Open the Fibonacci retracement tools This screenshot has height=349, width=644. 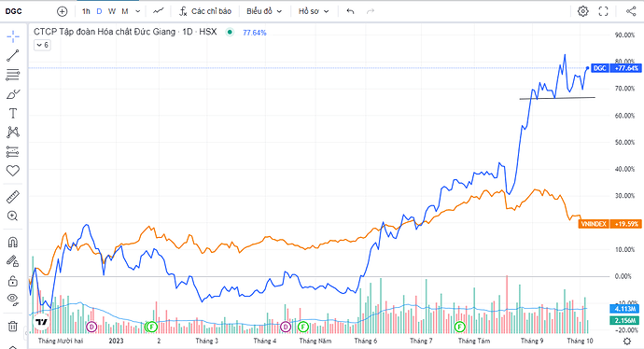pos(13,75)
